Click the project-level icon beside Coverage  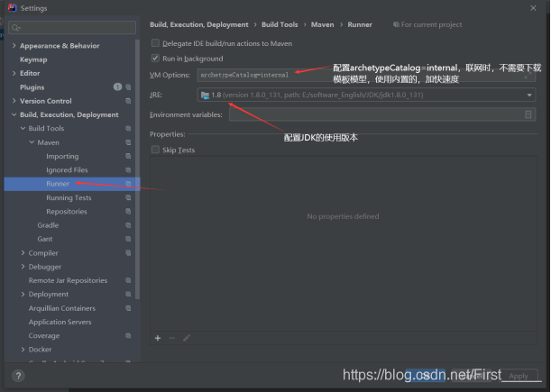128,336
